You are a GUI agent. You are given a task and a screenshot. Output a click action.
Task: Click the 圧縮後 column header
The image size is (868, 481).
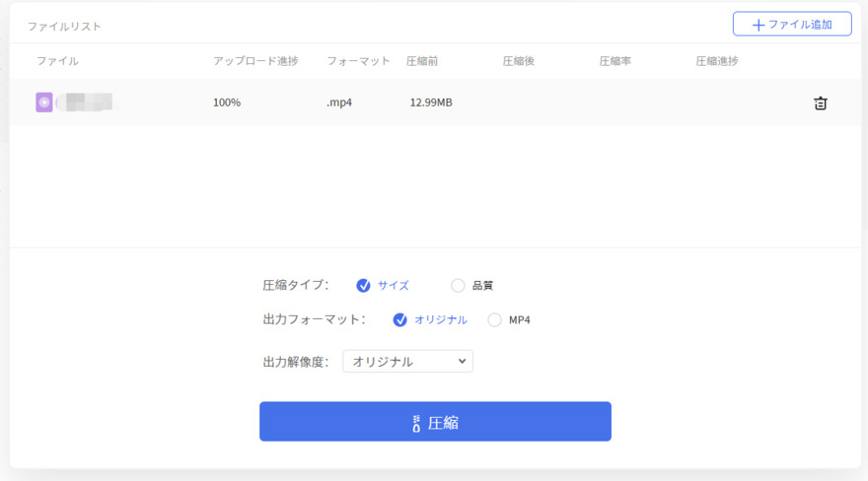pos(519,61)
